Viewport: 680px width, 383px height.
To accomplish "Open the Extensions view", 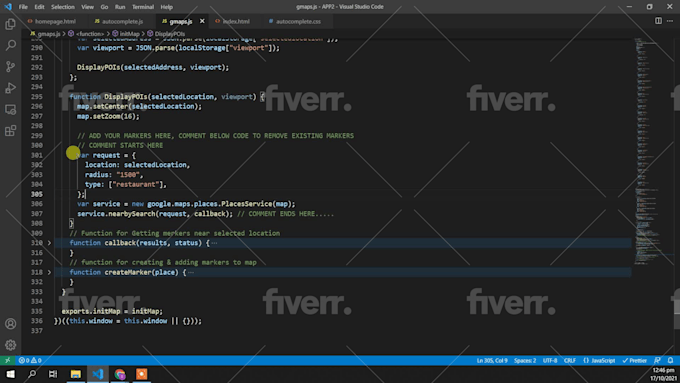I will coord(10,131).
